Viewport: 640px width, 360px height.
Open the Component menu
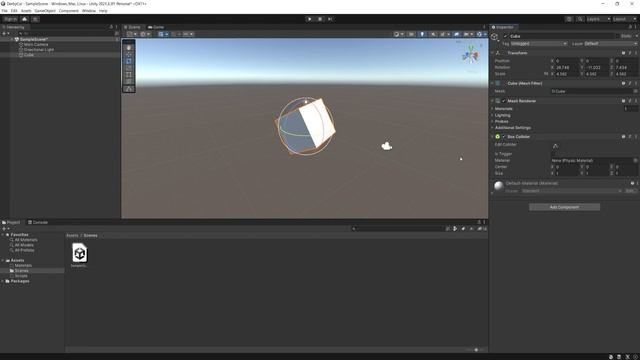tap(69, 11)
